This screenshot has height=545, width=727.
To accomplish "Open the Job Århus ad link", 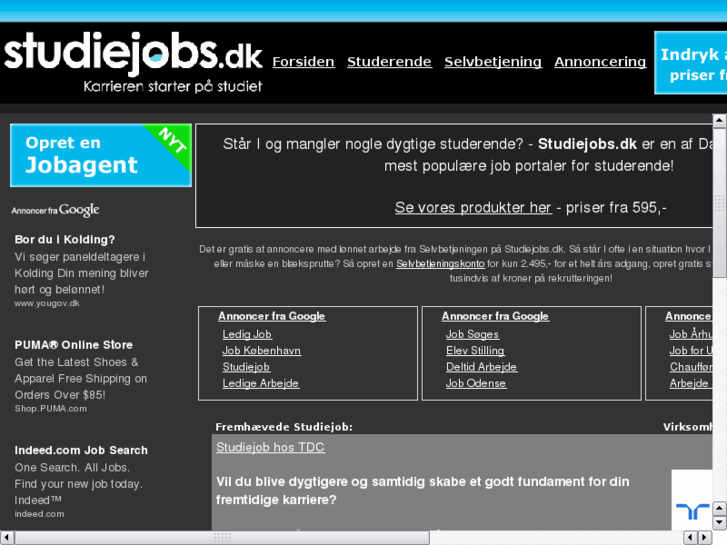I will [x=690, y=334].
